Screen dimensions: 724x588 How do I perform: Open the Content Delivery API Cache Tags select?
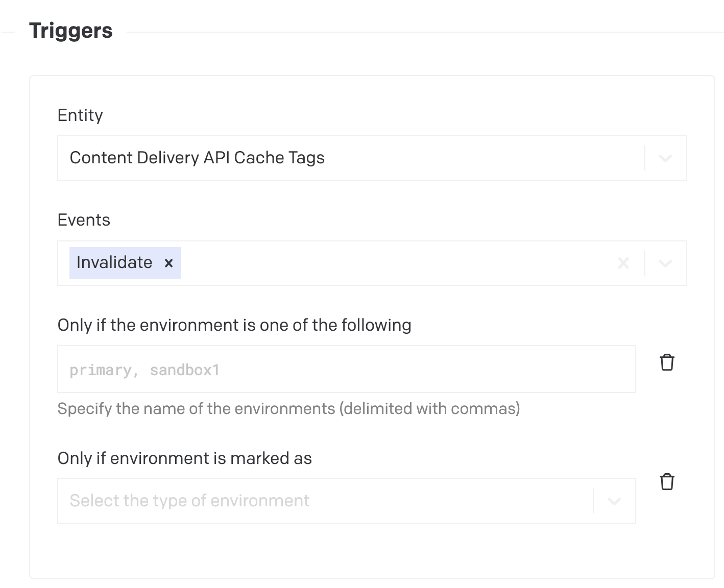[372, 158]
